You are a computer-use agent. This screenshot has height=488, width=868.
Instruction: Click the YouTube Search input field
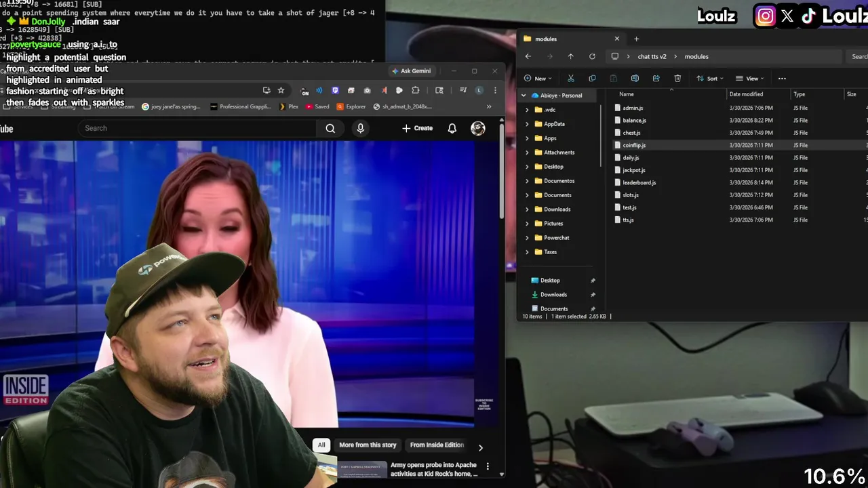[x=197, y=128]
